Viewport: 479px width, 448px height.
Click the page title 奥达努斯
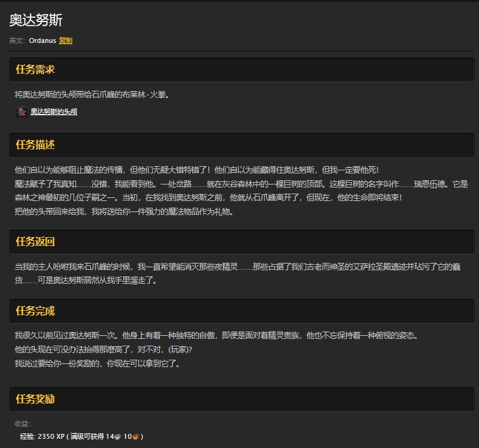tap(36, 20)
